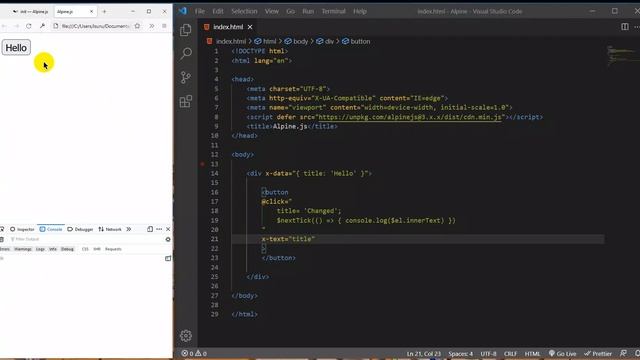This screenshot has height=360, width=640.
Task: Close the developer tools panel
Action: coord(168,229)
